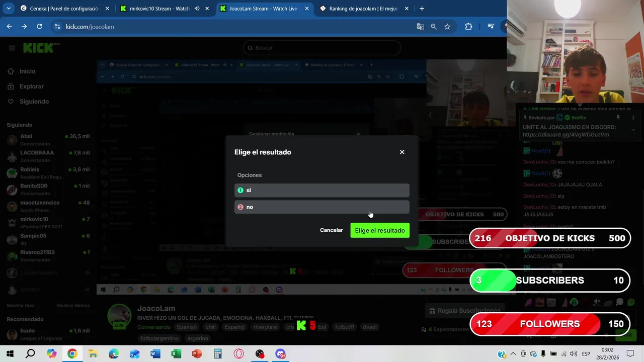The image size is (644, 362).
Task: Open Outlook from the taskbar
Action: (x=134, y=354)
